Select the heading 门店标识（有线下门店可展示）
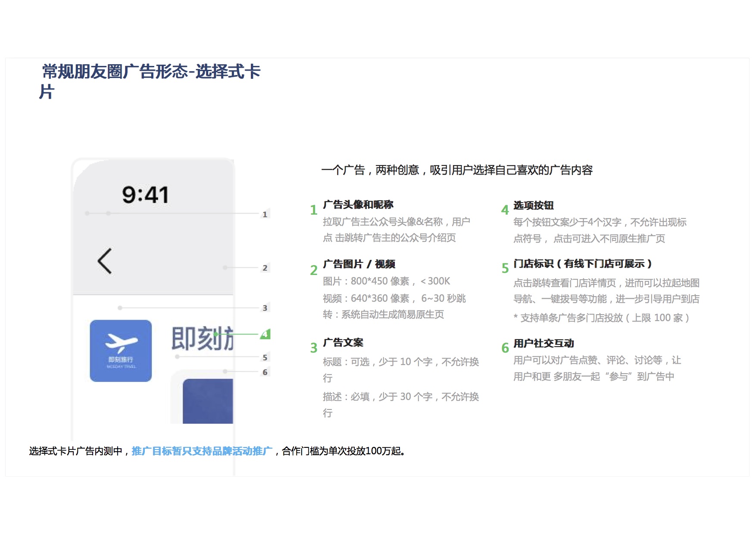The image size is (756, 534). pos(582,264)
